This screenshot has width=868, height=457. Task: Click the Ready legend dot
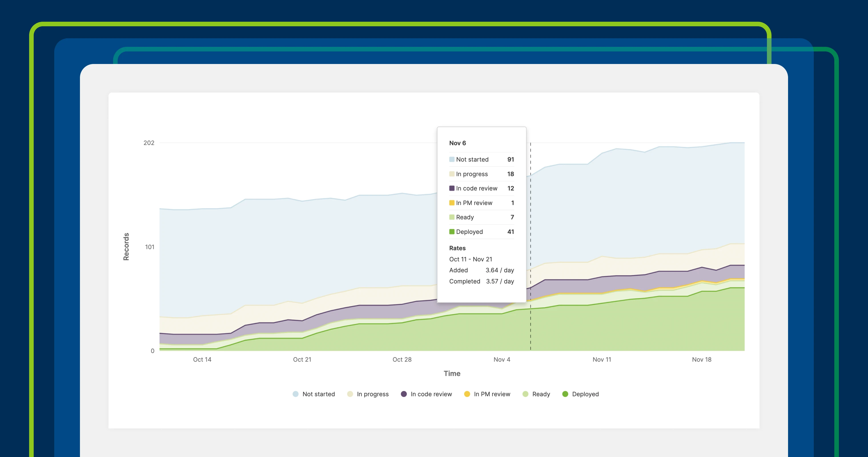[x=525, y=394]
